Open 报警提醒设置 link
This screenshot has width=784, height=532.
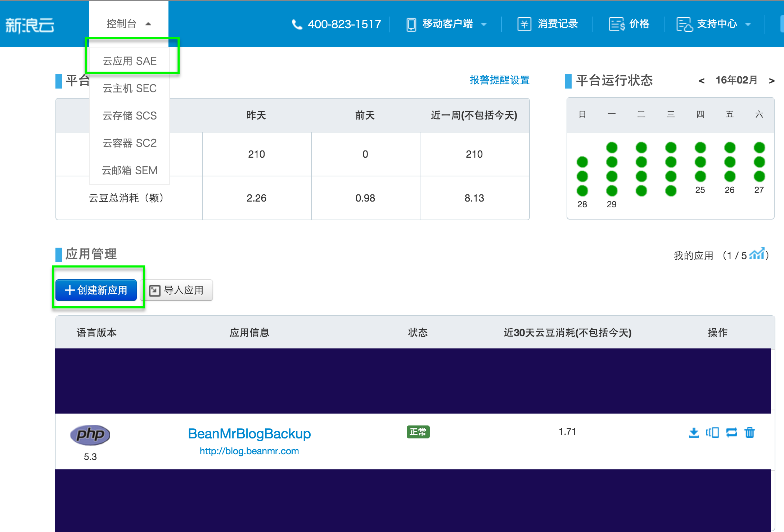click(x=500, y=80)
